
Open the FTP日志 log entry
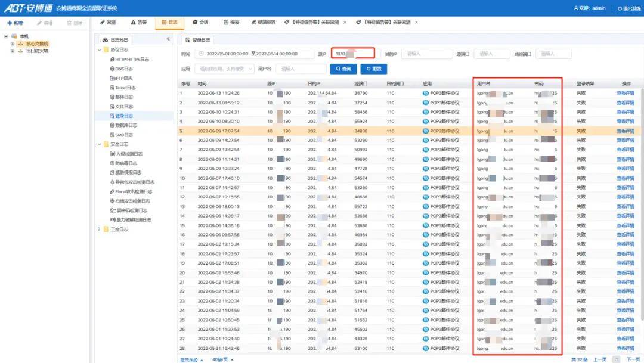(121, 78)
